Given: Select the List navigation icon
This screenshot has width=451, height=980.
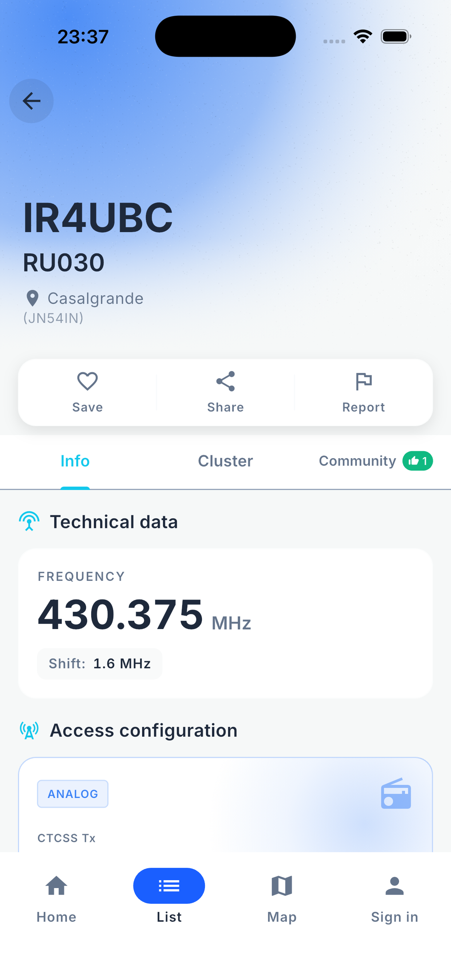Looking at the screenshot, I should pos(169,886).
